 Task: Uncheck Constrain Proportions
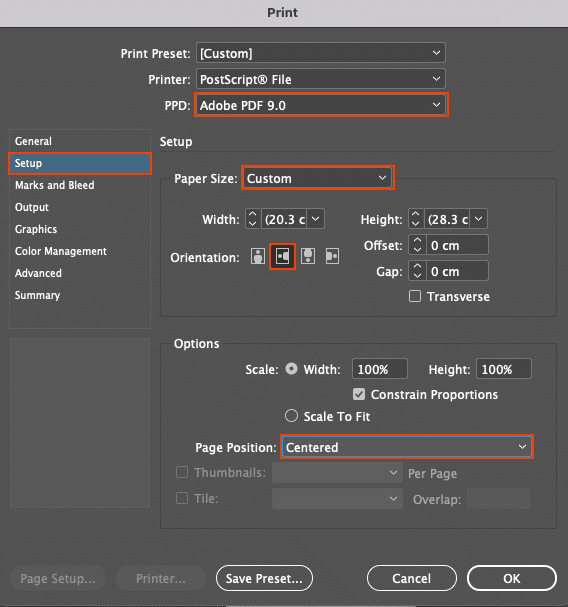pyautogui.click(x=359, y=394)
